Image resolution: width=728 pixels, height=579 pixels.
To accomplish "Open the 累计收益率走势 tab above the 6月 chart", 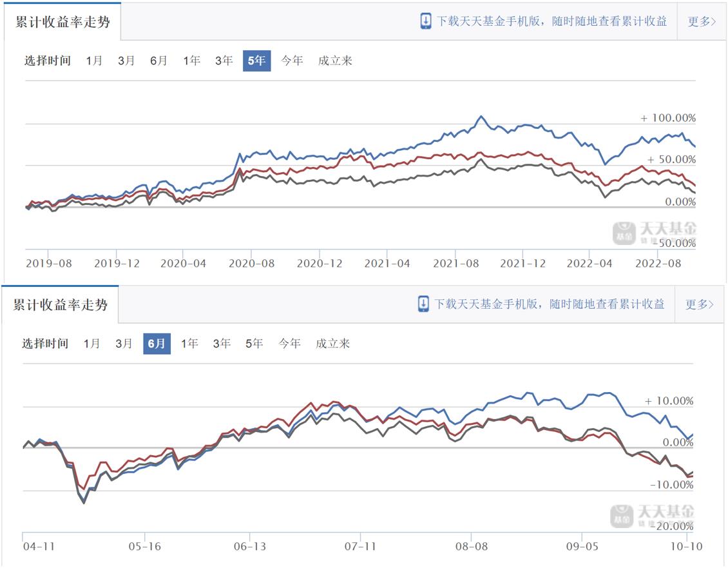I will (x=61, y=305).
